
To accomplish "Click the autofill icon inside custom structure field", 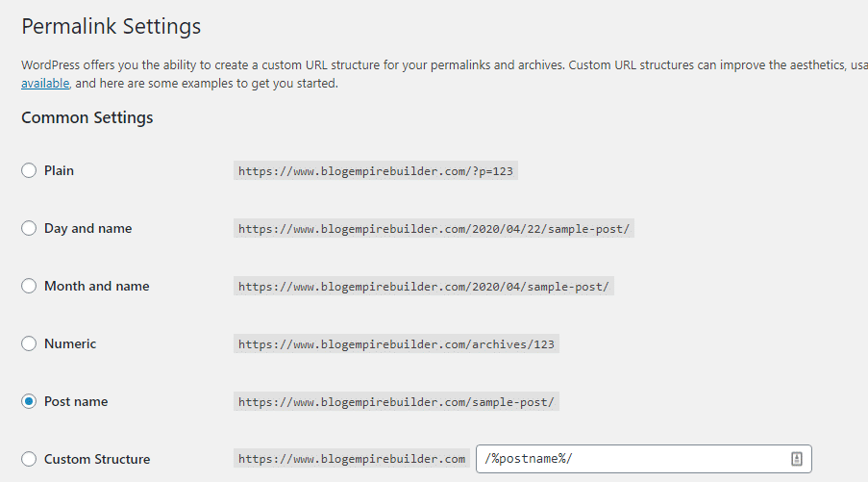I will point(796,459).
